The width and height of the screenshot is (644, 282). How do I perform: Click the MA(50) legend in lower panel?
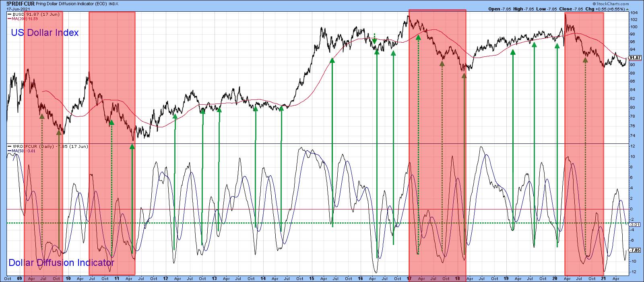(24, 151)
